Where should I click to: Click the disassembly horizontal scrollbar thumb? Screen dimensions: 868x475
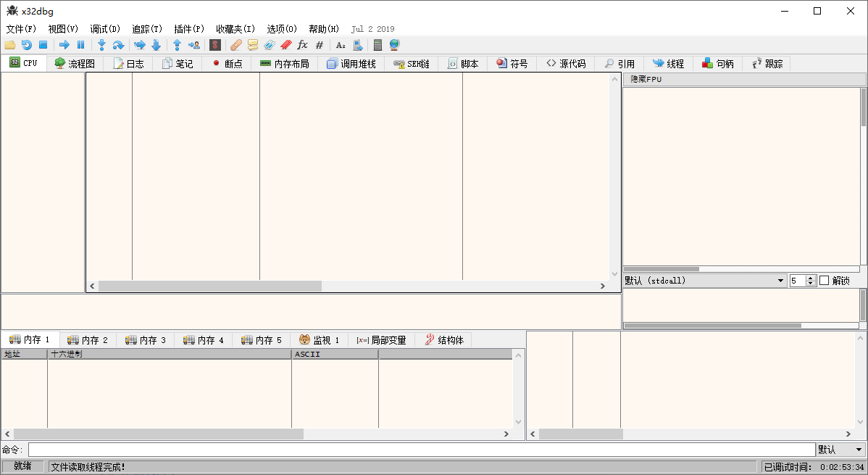(209, 286)
